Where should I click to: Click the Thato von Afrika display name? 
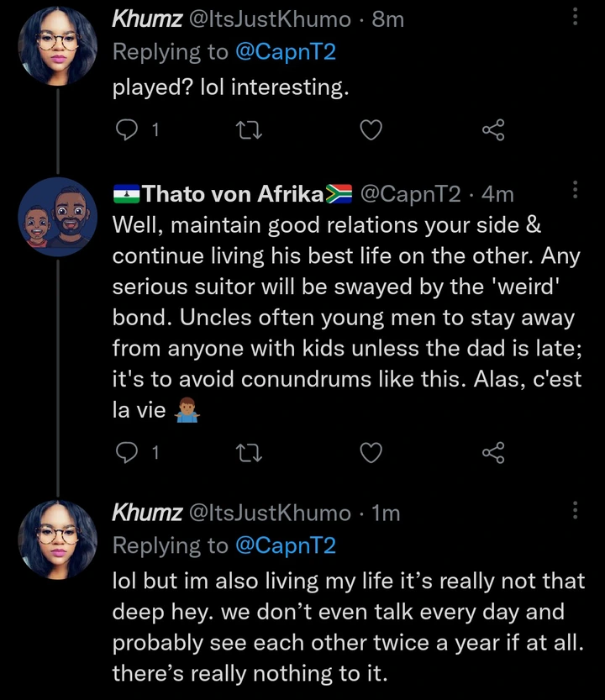pos(233,194)
